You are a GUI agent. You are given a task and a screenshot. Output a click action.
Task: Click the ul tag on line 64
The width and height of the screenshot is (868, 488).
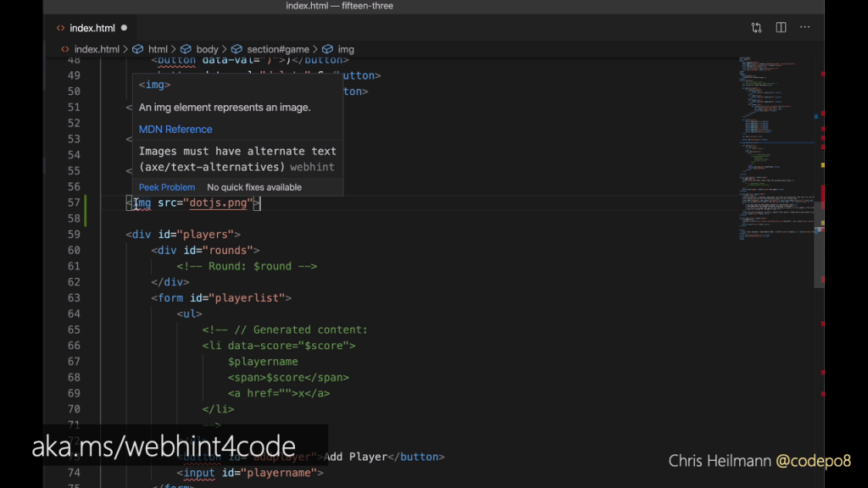point(189,313)
